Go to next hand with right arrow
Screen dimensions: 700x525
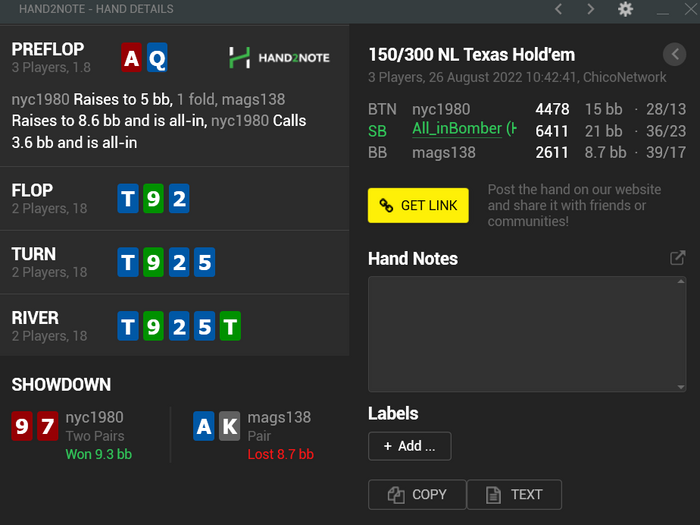pos(591,9)
